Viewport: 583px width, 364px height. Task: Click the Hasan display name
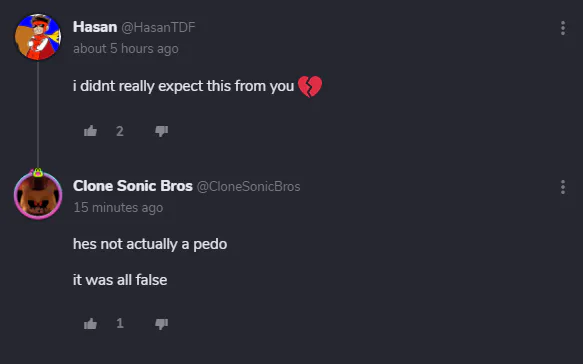coord(95,27)
